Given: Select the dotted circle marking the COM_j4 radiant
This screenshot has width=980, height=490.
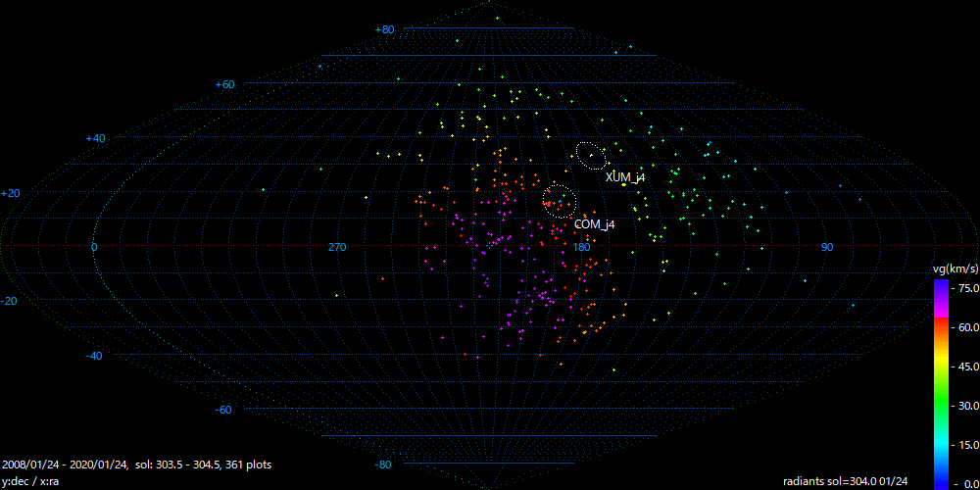Looking at the screenshot, I should [560, 200].
